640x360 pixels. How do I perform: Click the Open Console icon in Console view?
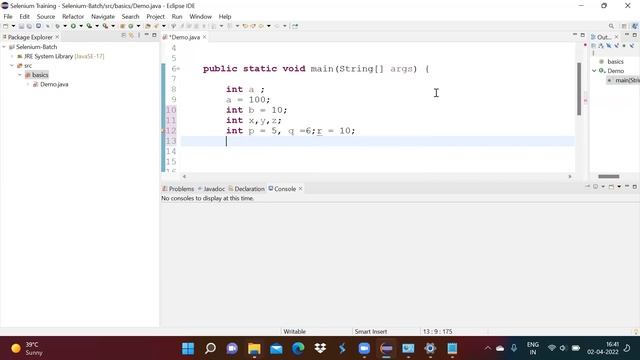tap(611, 187)
